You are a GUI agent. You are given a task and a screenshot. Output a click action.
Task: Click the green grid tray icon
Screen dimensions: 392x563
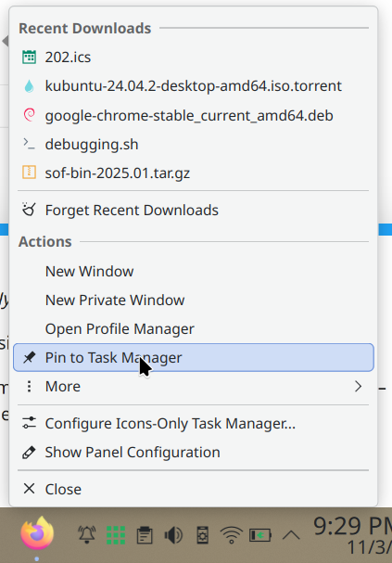pos(116,535)
